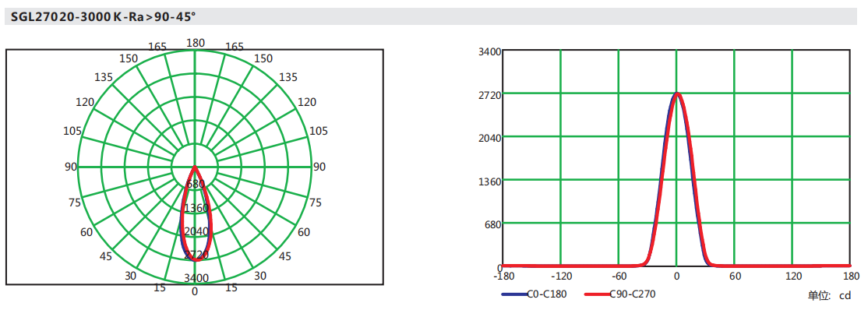Click the 680 ring label inside the polar diagram
The width and height of the screenshot is (868, 310).
click(x=196, y=184)
